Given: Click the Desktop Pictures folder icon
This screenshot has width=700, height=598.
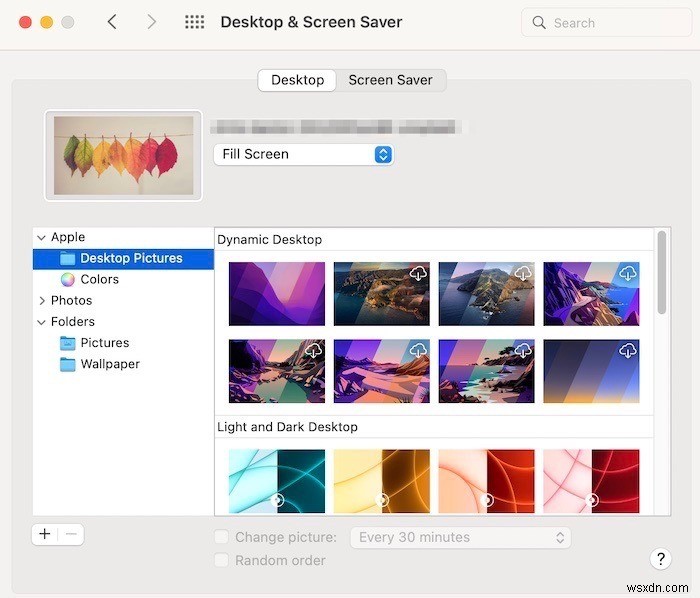Looking at the screenshot, I should pos(67,258).
